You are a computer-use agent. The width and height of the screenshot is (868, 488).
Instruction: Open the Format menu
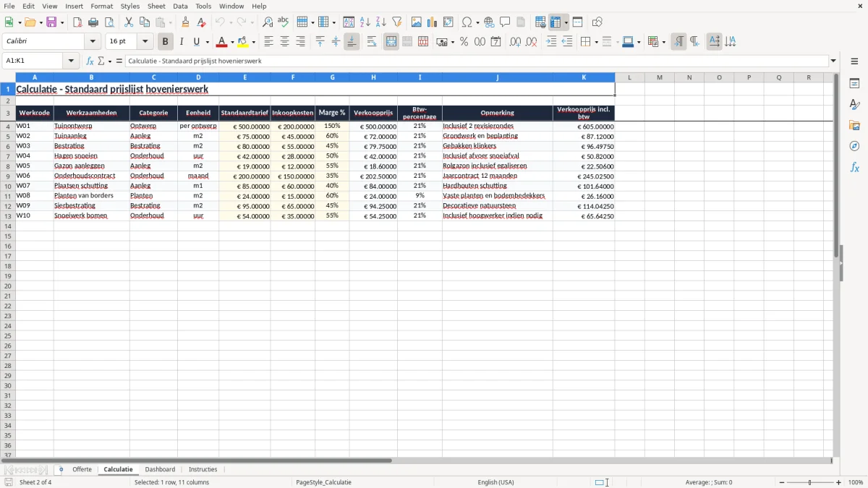[x=102, y=6]
